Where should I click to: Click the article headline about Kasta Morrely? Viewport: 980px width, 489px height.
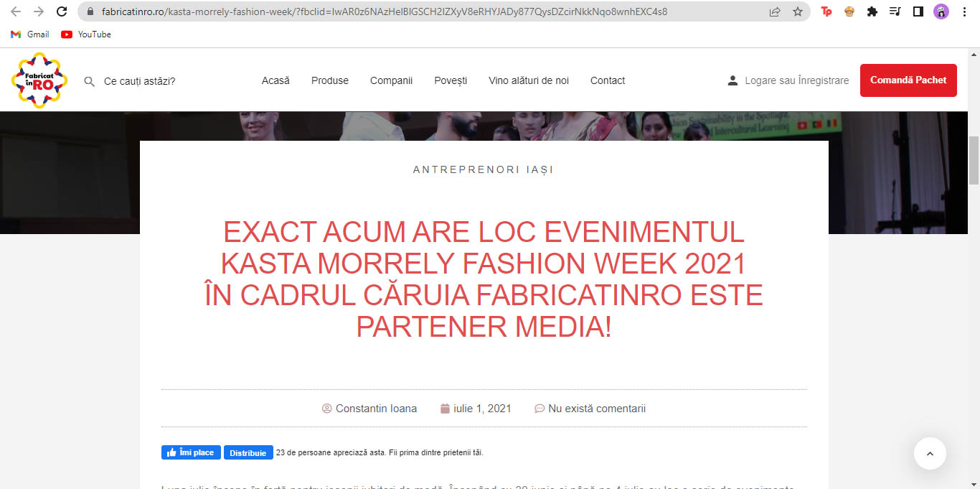coord(484,280)
